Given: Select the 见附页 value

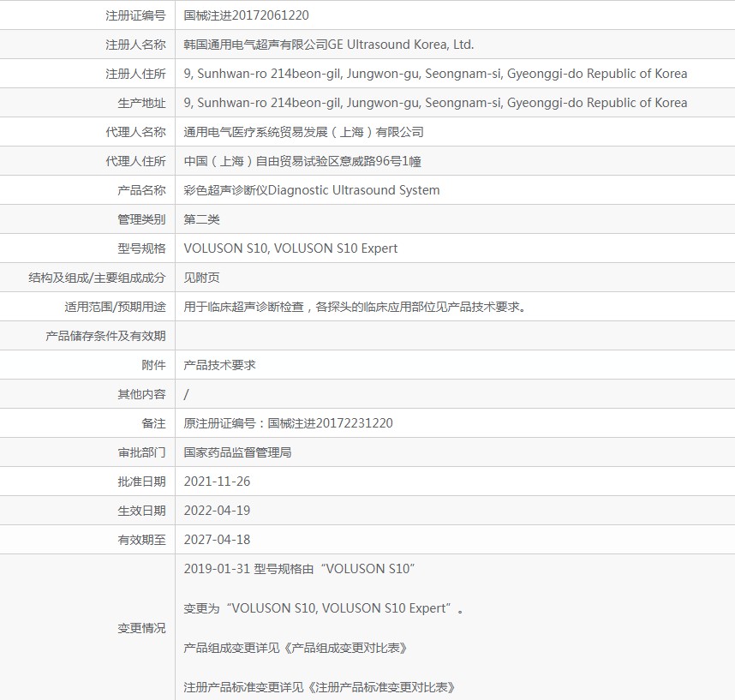Looking at the screenshot, I should pos(201,278).
